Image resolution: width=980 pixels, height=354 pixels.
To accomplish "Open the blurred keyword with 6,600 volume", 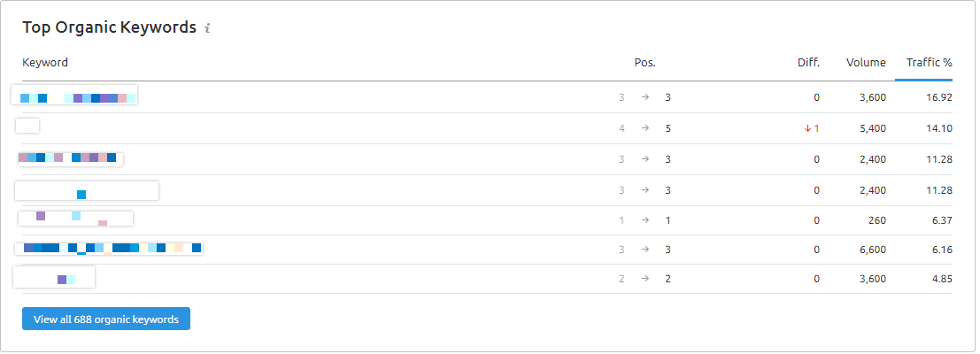I will pos(109,249).
